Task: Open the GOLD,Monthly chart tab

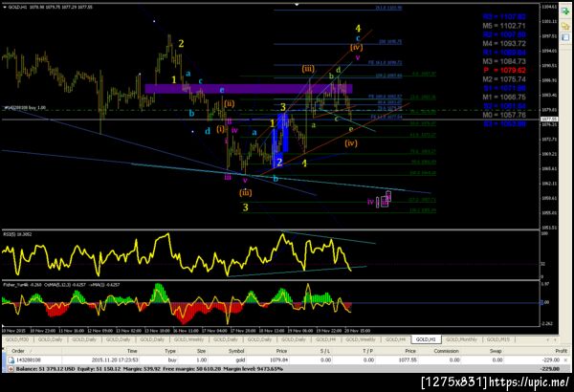Action: point(461,339)
